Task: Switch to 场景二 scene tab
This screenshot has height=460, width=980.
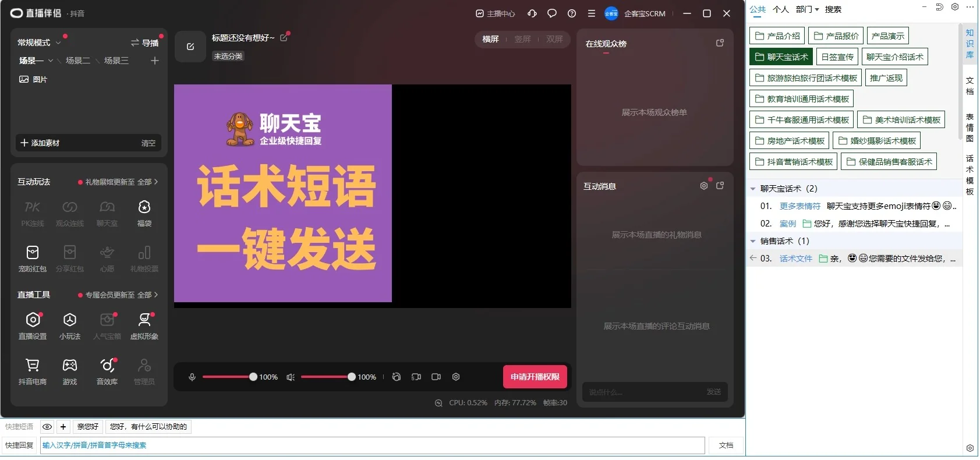Action: click(78, 61)
